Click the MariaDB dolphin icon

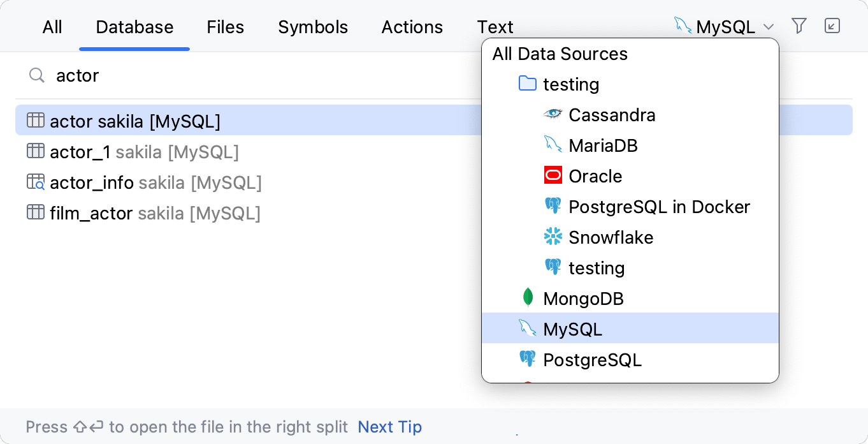[x=553, y=144]
